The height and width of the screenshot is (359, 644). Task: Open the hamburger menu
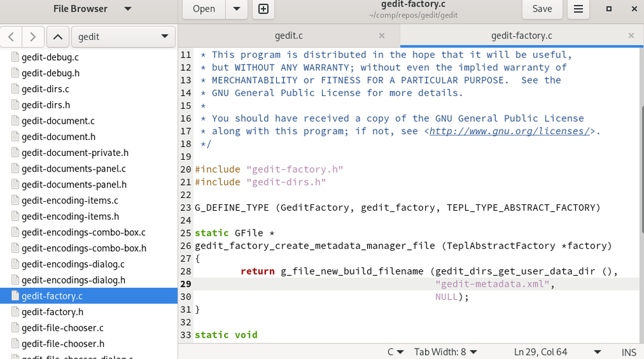point(578,8)
